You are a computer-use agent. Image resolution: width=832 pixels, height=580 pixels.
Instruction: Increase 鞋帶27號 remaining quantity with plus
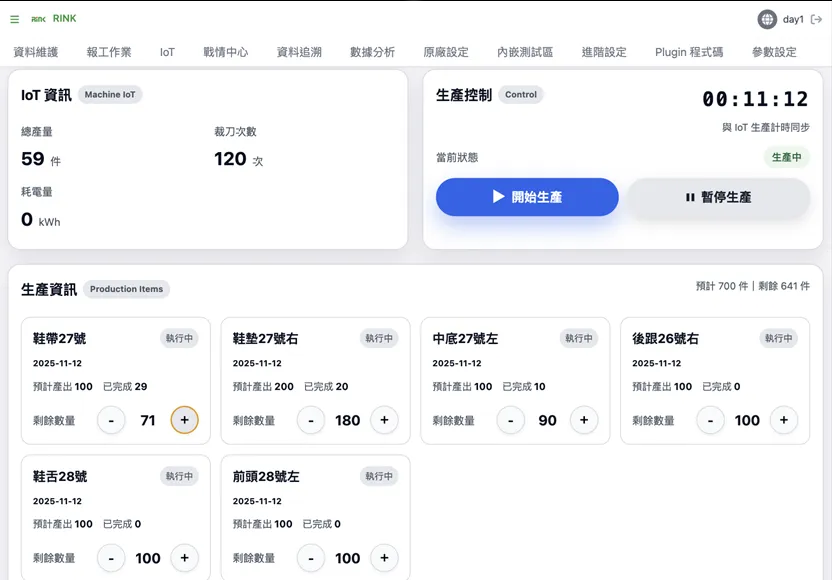click(184, 420)
